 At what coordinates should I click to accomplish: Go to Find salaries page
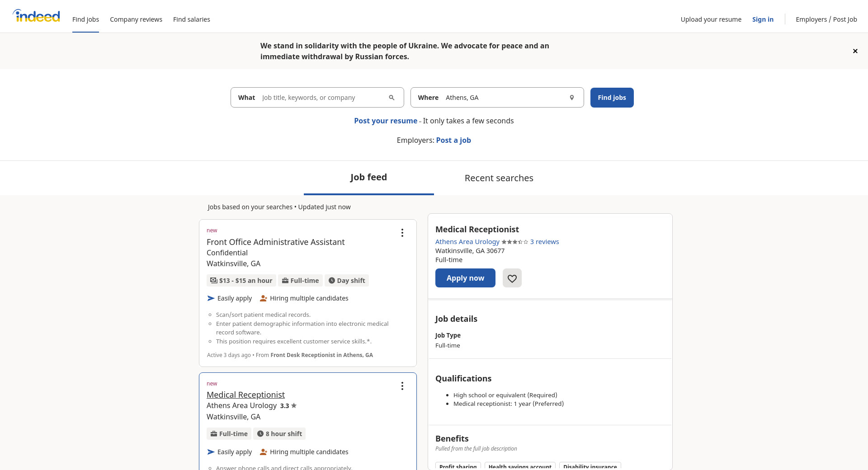click(x=191, y=19)
